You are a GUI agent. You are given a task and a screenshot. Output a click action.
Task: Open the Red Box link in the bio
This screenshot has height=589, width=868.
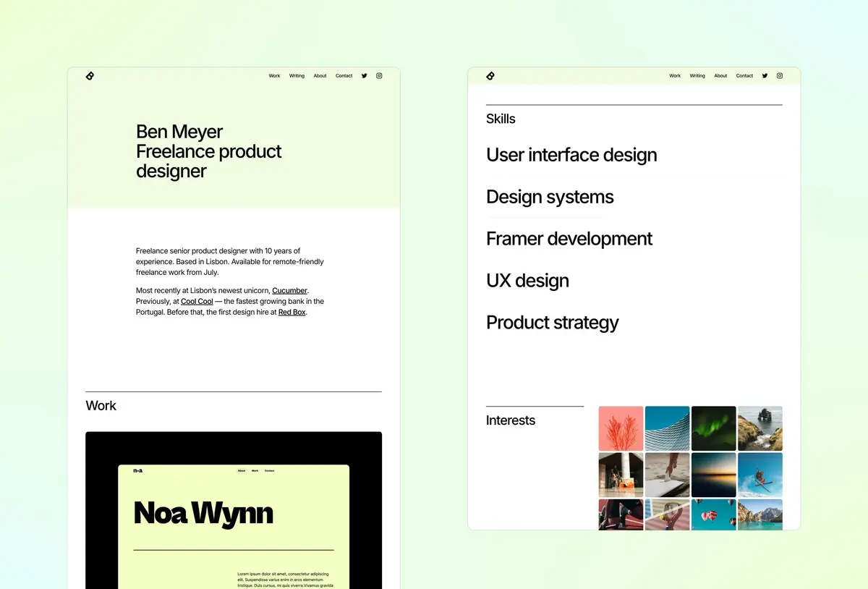292,312
